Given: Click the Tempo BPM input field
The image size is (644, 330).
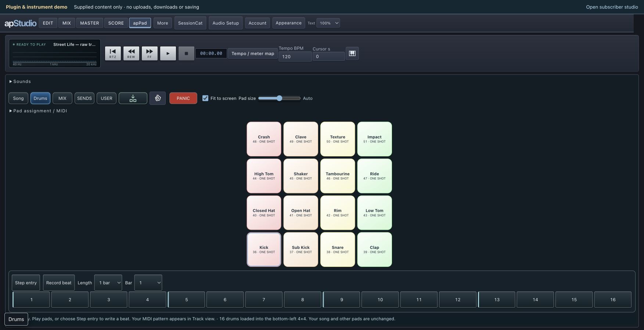Looking at the screenshot, I should point(295,57).
